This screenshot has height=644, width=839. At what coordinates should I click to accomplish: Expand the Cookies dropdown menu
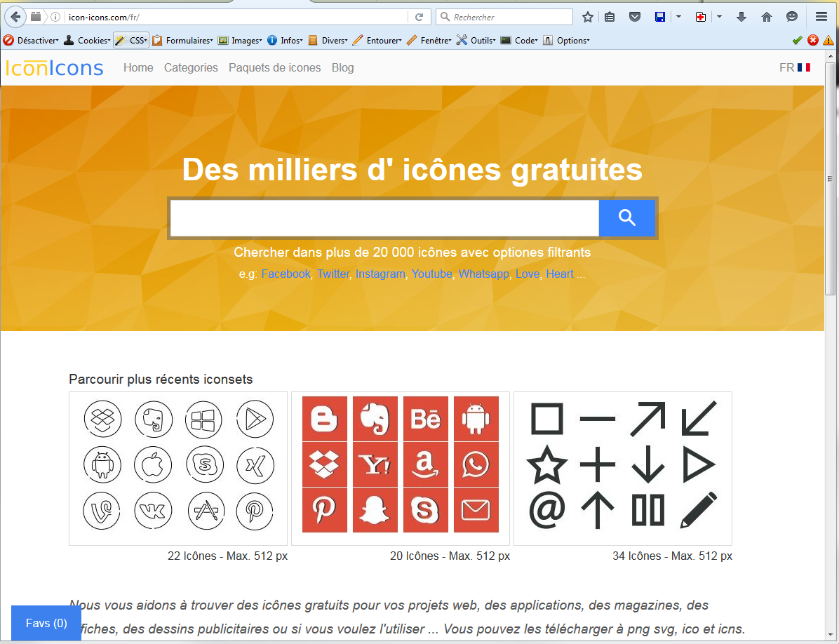(87, 41)
